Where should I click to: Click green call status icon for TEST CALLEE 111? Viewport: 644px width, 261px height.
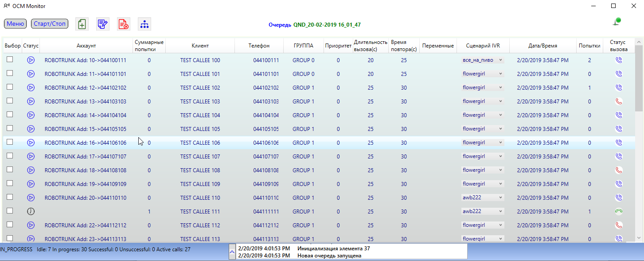[619, 212]
